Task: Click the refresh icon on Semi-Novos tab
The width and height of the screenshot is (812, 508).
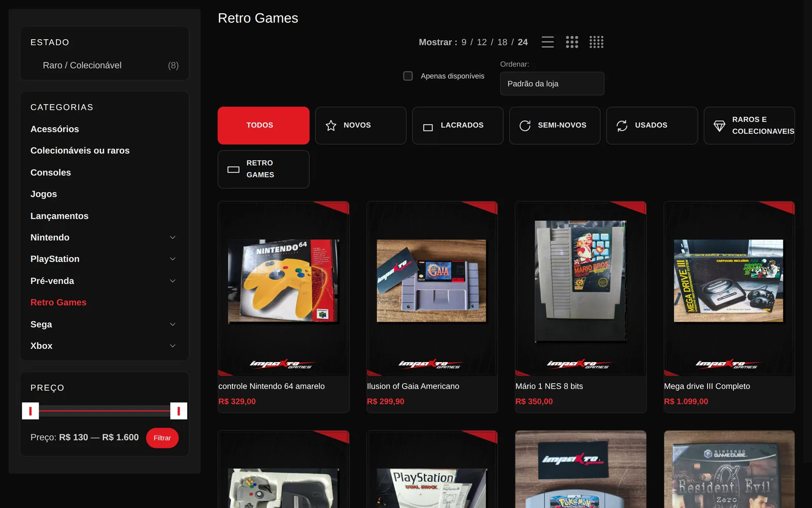Action: pos(525,125)
